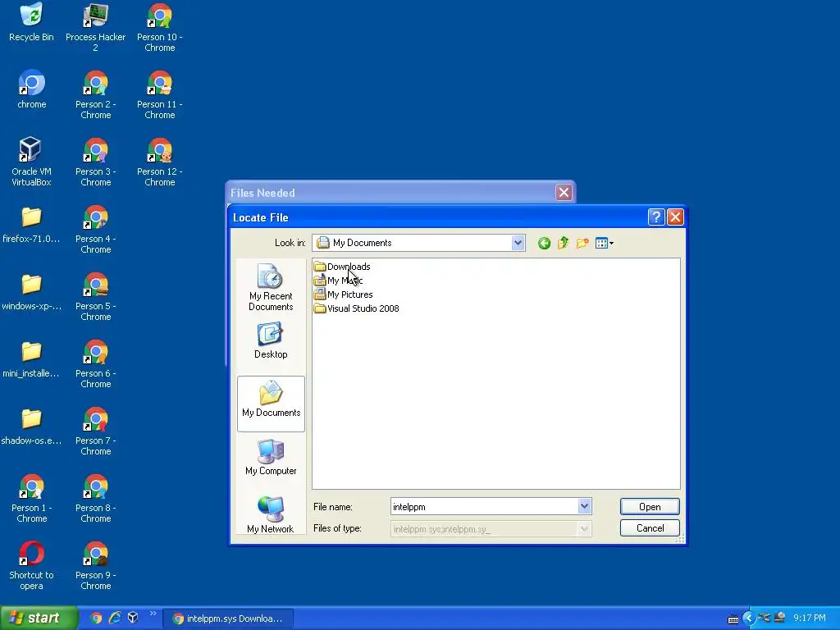Expand Quick Launch overflow chevron

click(153, 614)
